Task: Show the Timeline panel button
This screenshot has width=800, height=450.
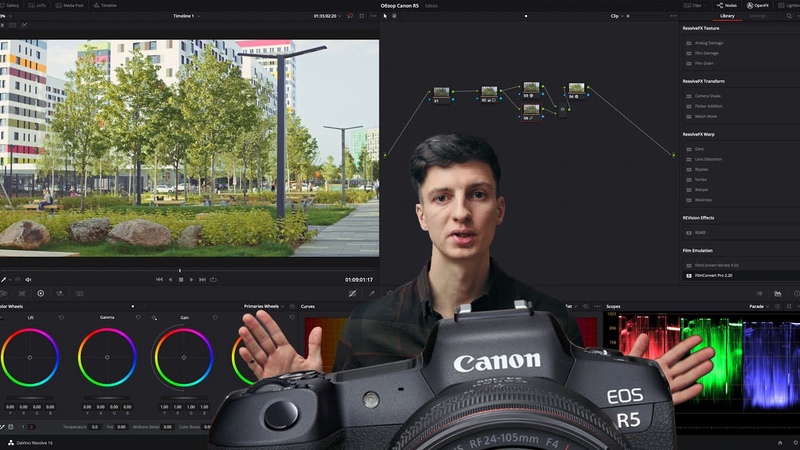Action: (x=105, y=5)
